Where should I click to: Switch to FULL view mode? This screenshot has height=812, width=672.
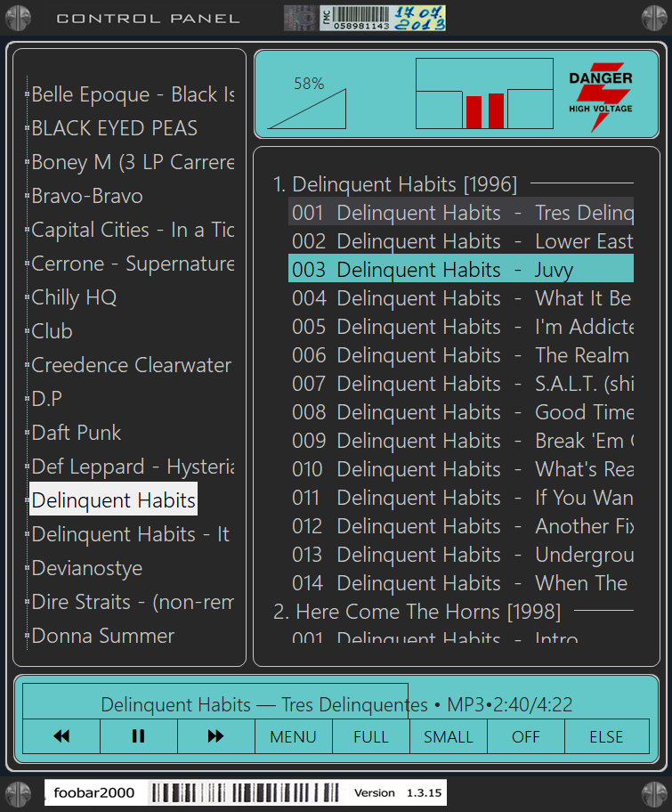(370, 735)
